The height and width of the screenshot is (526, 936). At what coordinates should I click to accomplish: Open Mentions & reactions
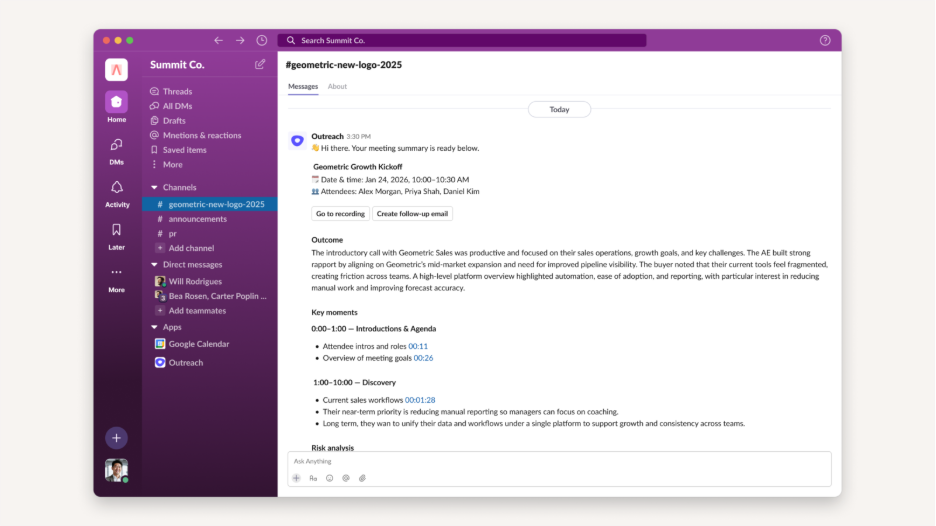point(196,136)
